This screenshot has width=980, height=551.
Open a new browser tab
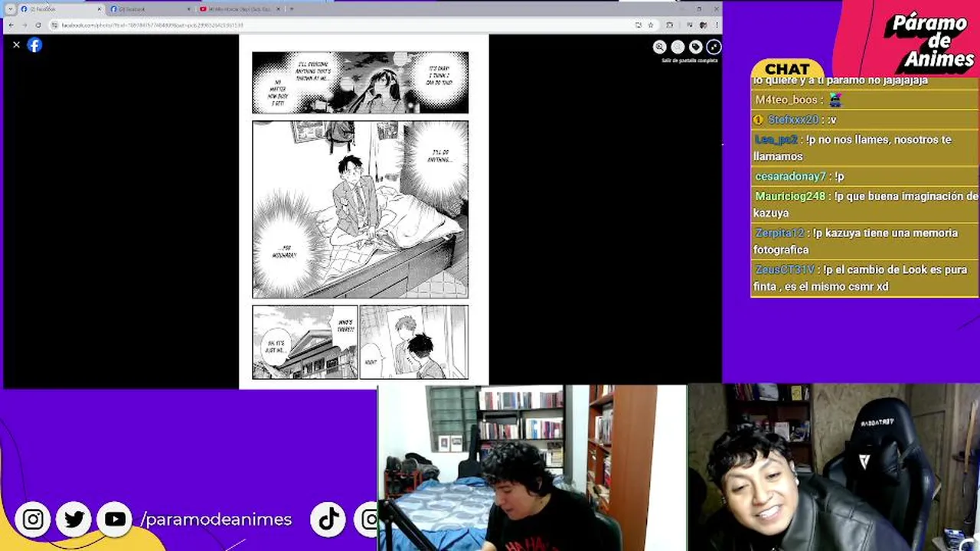pyautogui.click(x=291, y=8)
